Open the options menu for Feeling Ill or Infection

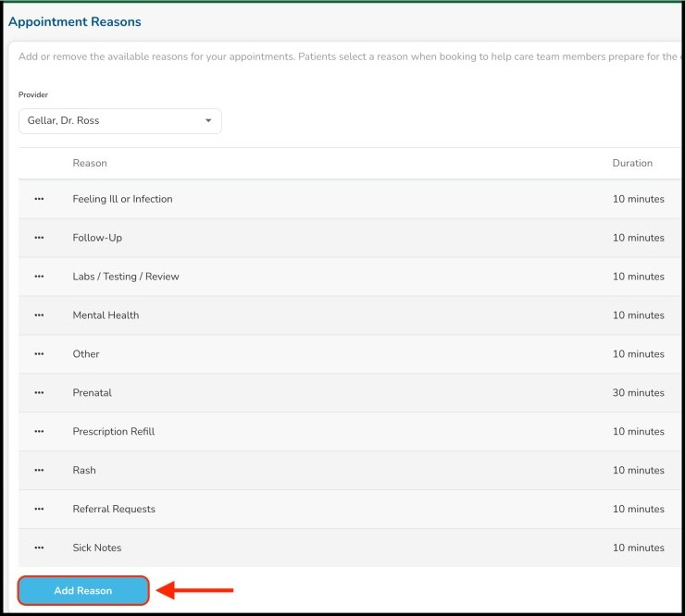click(39, 199)
